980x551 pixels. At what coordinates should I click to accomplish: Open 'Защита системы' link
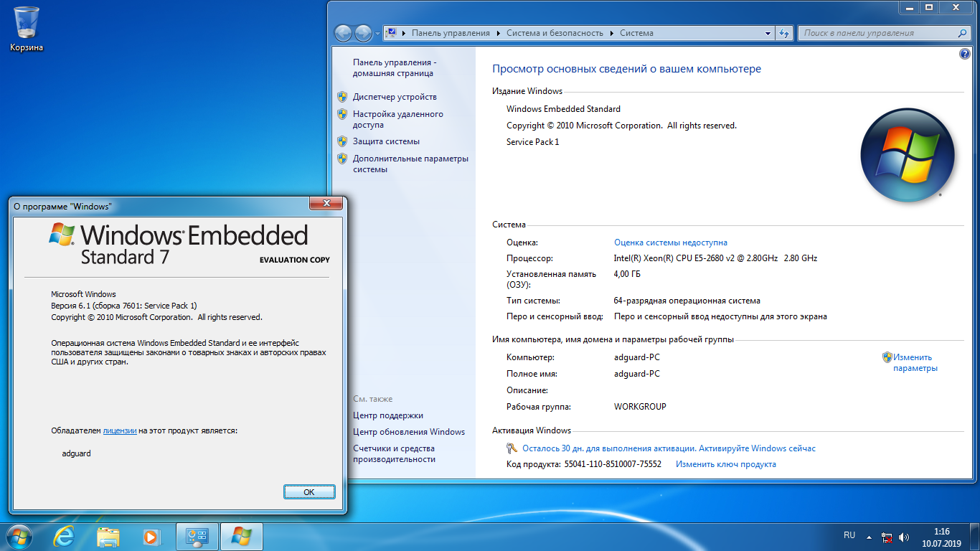[386, 141]
